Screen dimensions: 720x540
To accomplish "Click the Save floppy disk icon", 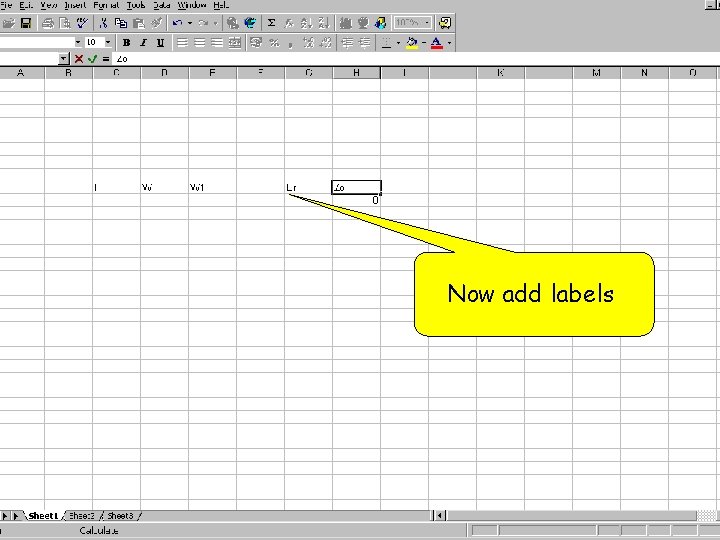I will point(26,23).
